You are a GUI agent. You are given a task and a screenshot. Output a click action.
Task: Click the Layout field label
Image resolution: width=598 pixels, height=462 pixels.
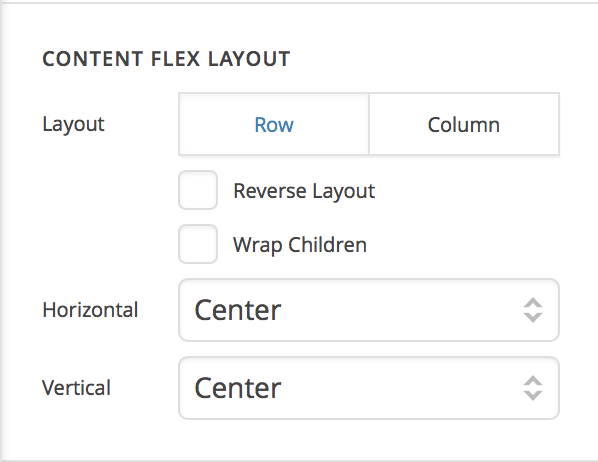[x=73, y=124]
